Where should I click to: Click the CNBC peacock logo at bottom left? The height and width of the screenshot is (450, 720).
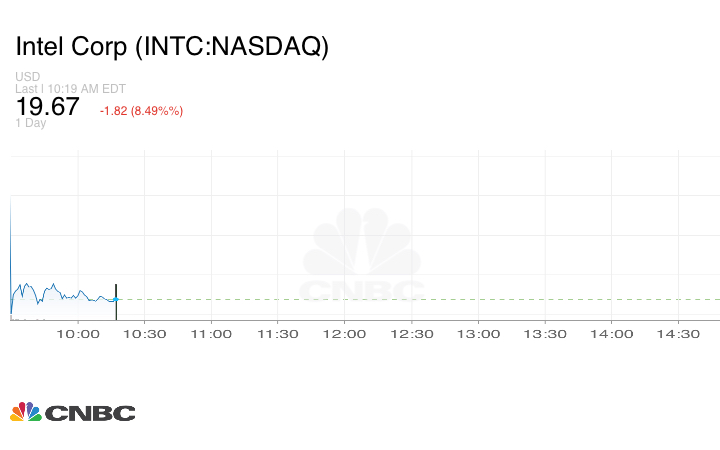point(26,412)
